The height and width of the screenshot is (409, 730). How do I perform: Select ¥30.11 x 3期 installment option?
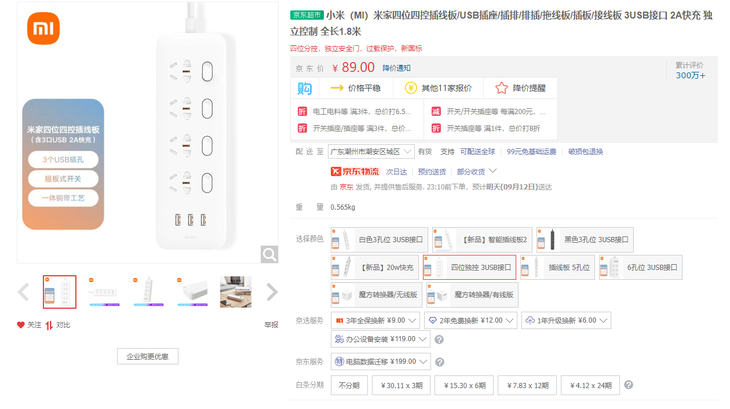[401, 385]
